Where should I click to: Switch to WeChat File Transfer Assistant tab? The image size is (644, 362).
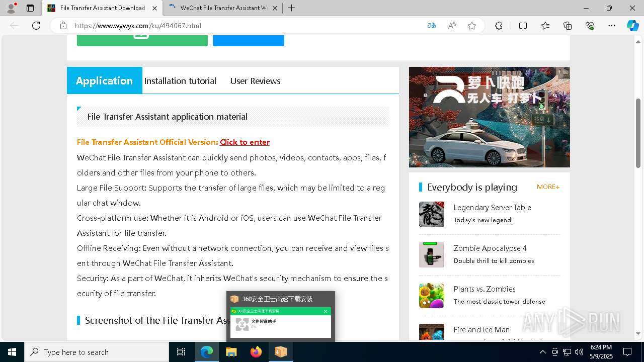(223, 8)
